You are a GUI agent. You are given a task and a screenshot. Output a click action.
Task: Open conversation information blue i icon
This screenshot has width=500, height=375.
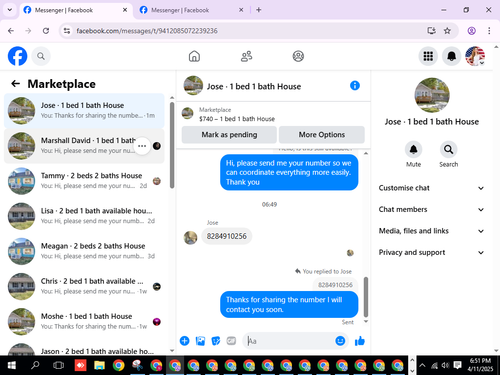coord(355,86)
